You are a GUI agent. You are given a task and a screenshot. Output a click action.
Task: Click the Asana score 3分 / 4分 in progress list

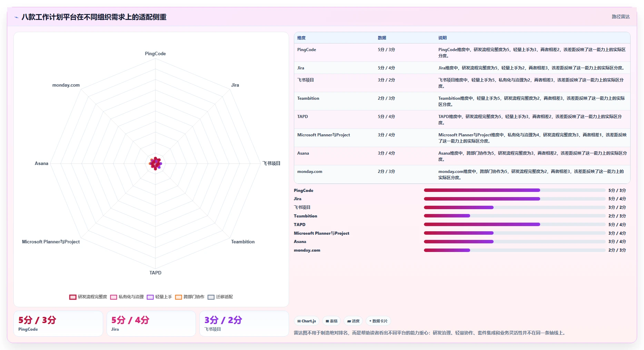click(x=617, y=242)
